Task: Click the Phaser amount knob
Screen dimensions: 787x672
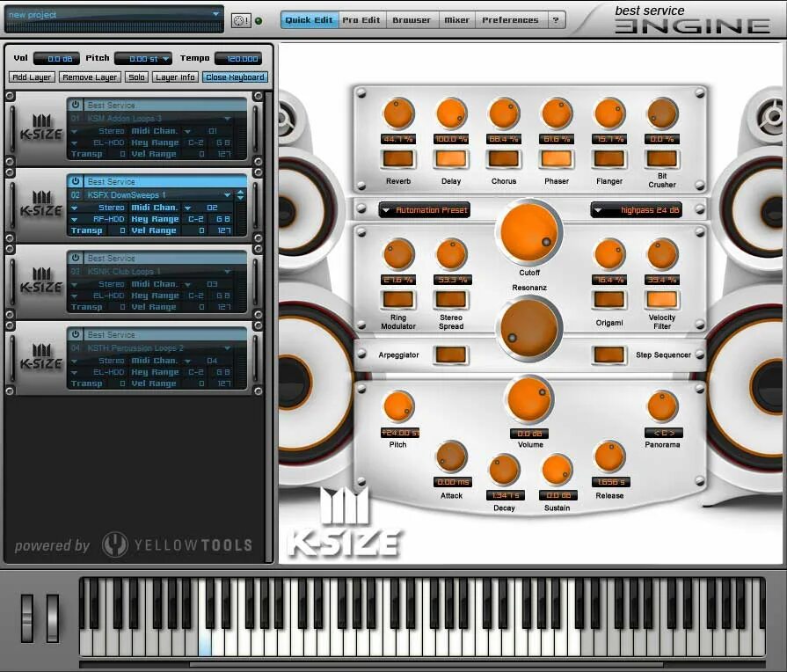Action: point(557,113)
